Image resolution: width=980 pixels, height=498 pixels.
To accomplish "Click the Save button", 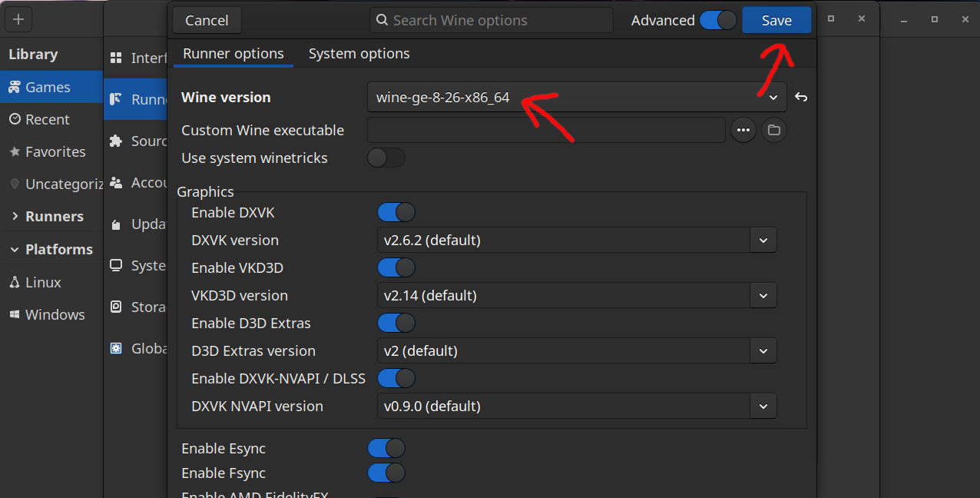I will [x=776, y=21].
